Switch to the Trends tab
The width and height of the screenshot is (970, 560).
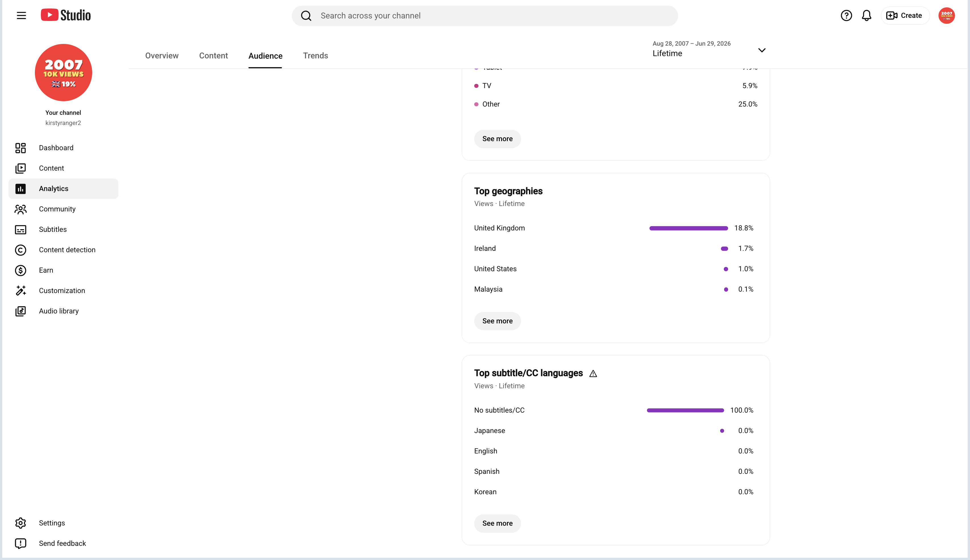(x=315, y=56)
